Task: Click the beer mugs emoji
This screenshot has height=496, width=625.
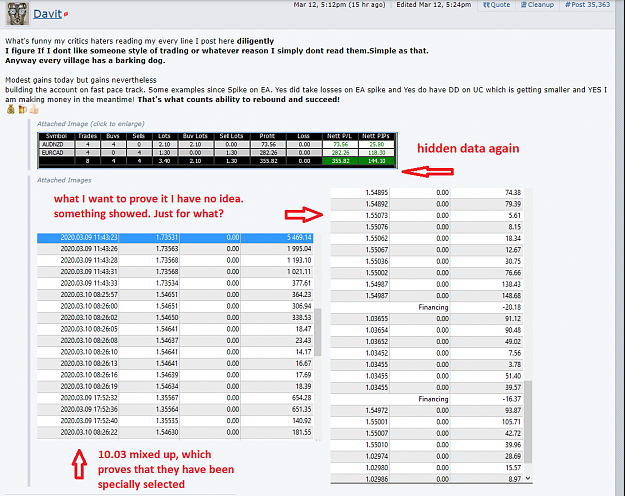Action: 23,109
